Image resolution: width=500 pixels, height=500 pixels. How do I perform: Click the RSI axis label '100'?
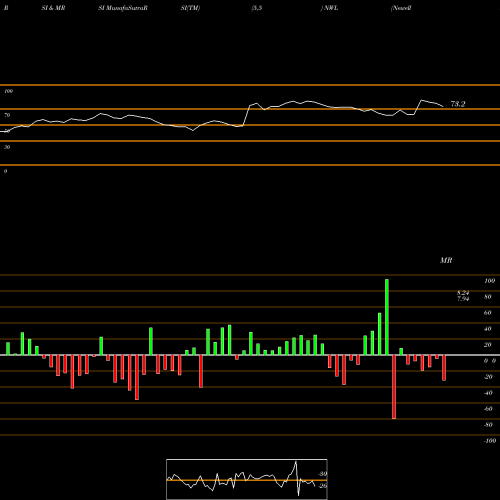coord(8,91)
